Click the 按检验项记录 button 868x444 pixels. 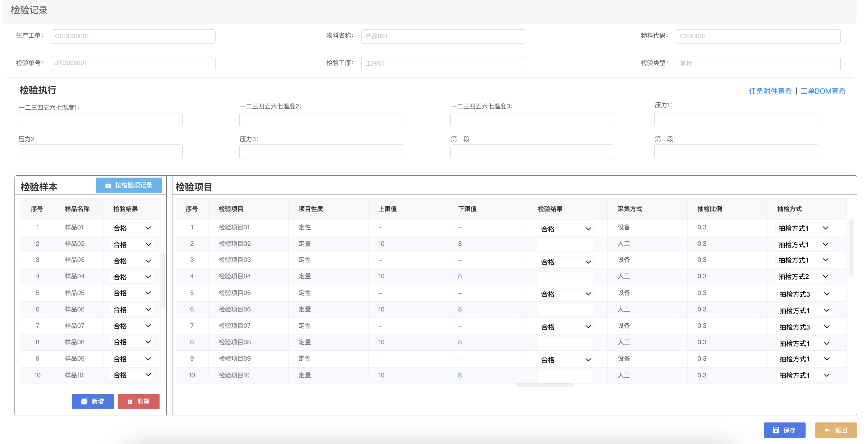(x=129, y=185)
